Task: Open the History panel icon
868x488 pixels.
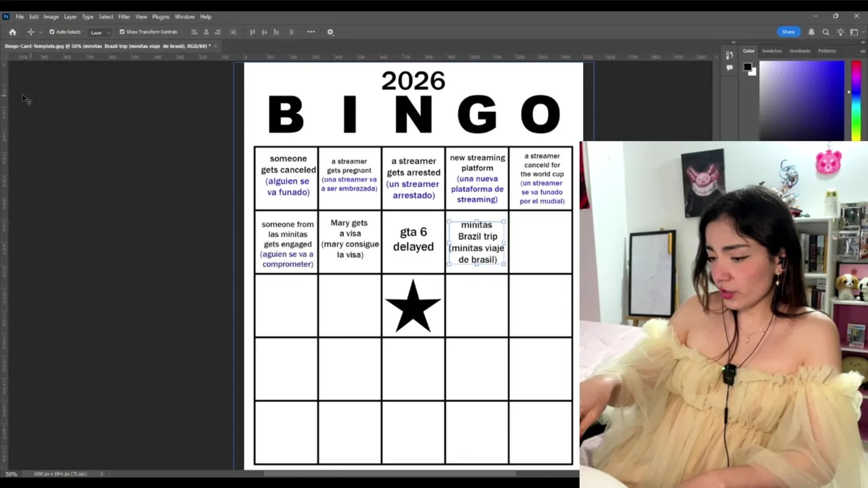Action: (x=729, y=55)
